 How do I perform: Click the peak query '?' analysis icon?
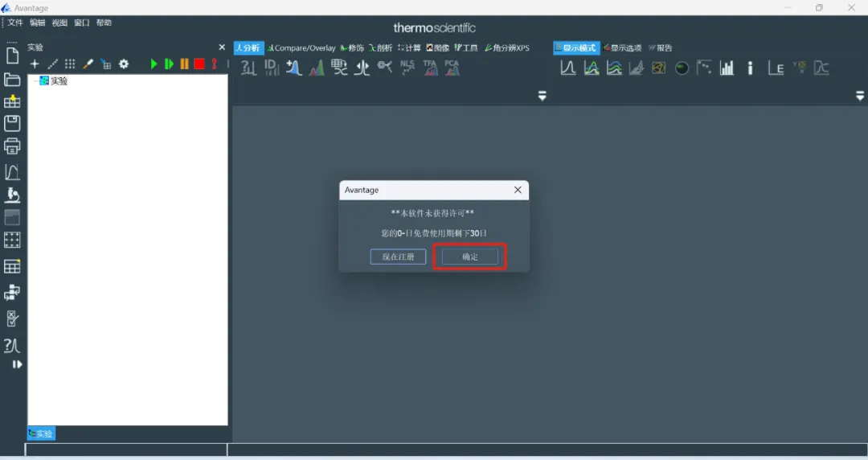click(248, 68)
